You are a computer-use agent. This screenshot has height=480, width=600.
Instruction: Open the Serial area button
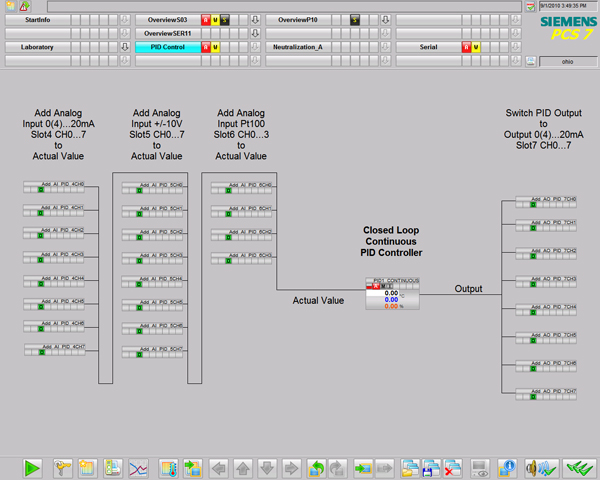tap(428, 47)
